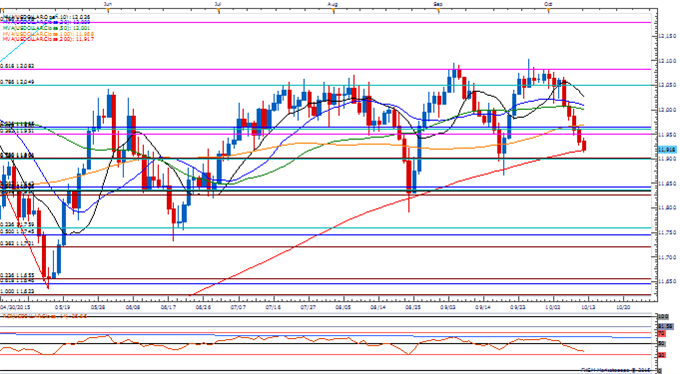The image size is (680, 374).
Task: Click the 07/07 date label
Action: [238, 307]
